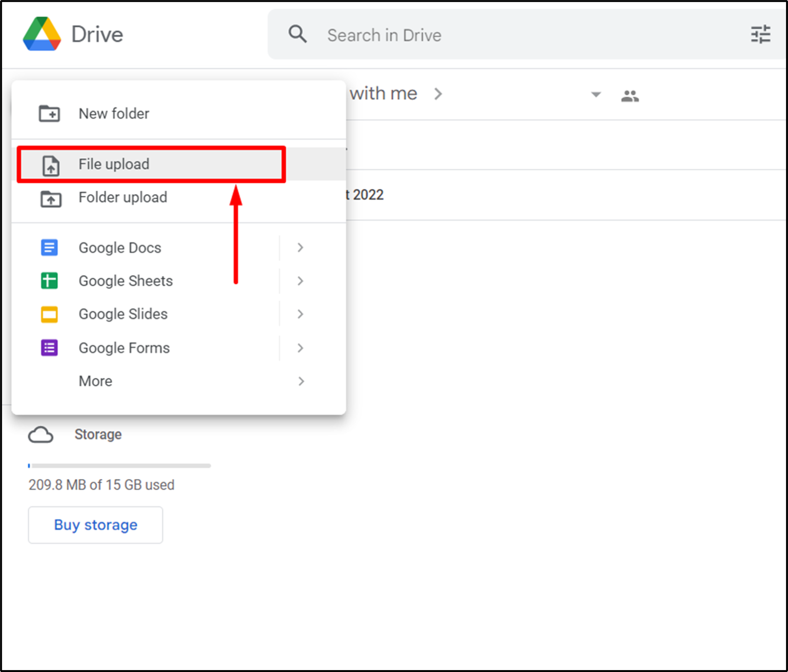
Task: Select File upload from the New menu
Action: pyautogui.click(x=114, y=164)
